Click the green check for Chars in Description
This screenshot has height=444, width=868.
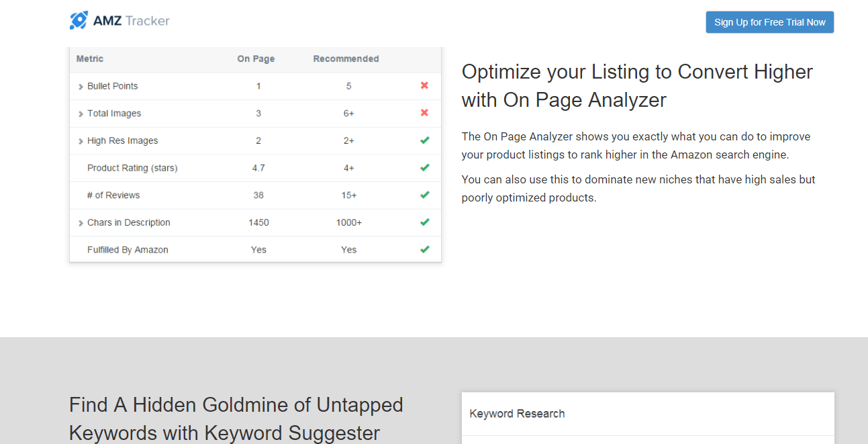pos(424,222)
